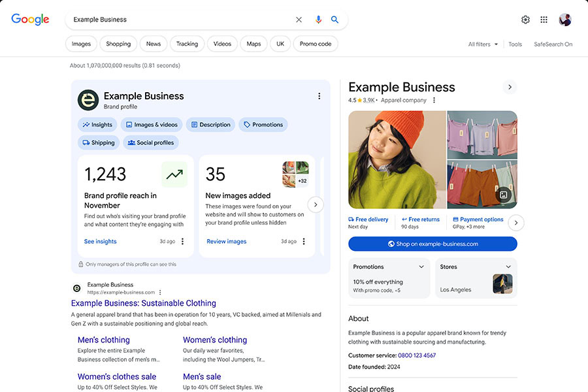Viewport: 588px width, 392px height.
Task: Open the three-dot menu of the brand profile card
Action: (x=319, y=96)
